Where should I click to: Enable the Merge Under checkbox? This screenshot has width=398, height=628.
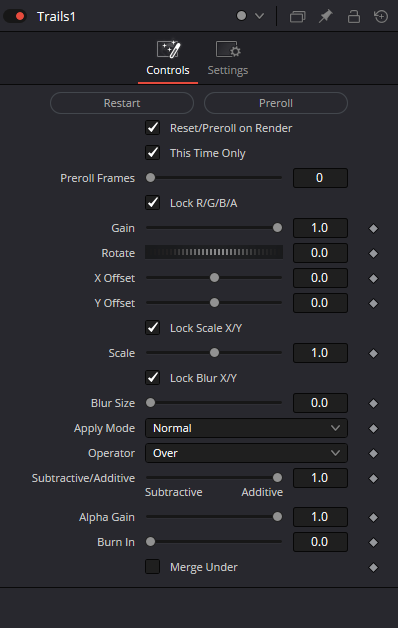pyautogui.click(x=153, y=567)
